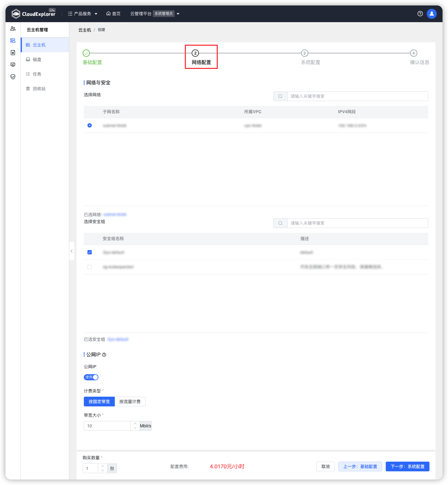Open the monitoring screen rail icon
The height and width of the screenshot is (485, 448).
coord(13,65)
